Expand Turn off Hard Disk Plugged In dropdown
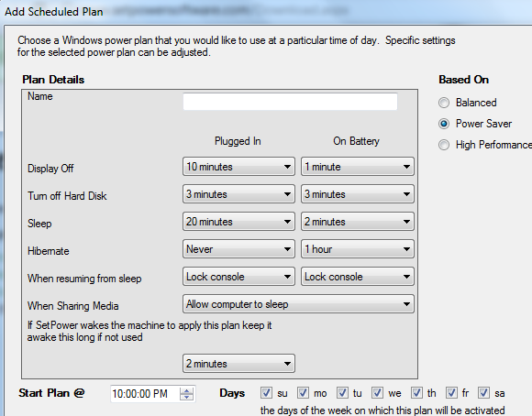 click(x=238, y=194)
